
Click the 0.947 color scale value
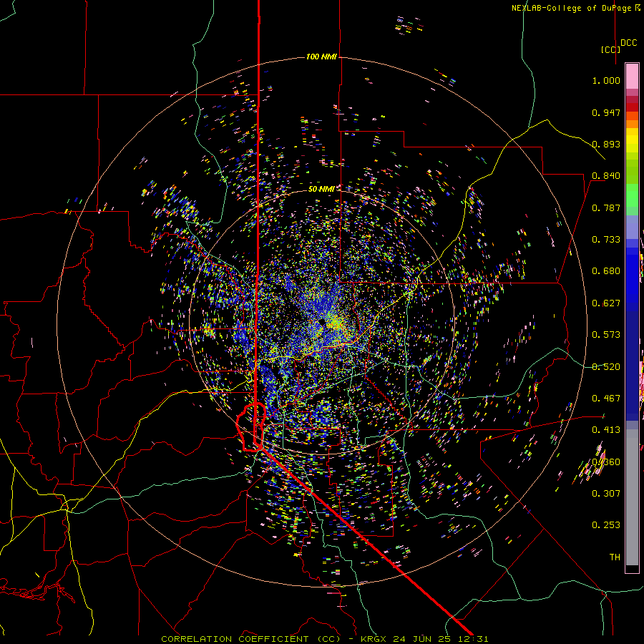click(606, 112)
